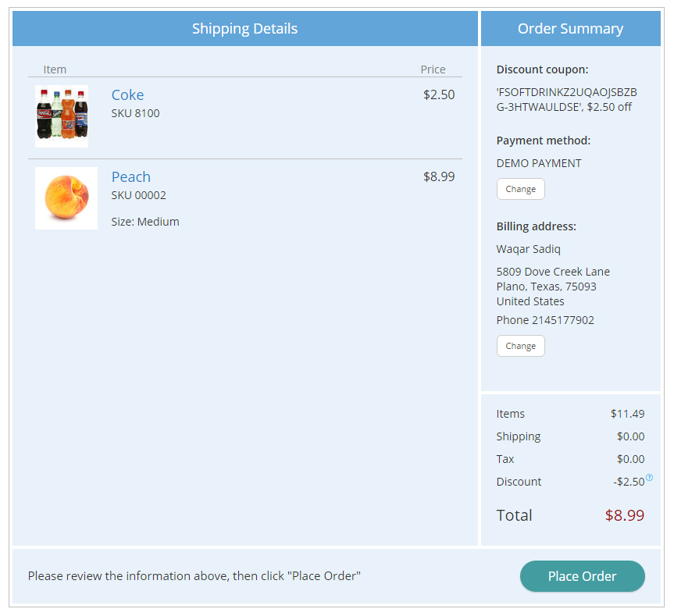This screenshot has height=616, width=674.
Task: Click the Peach SKU 00002 text
Action: (138, 195)
